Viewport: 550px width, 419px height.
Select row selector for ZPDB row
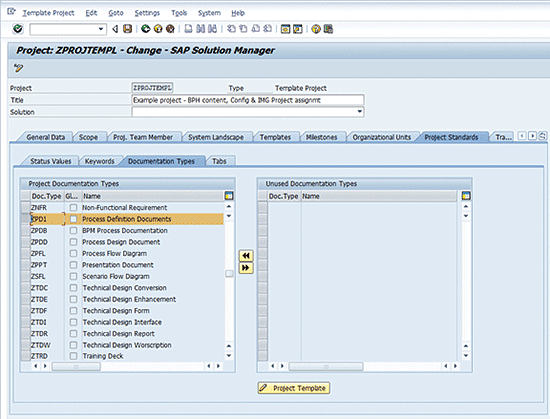[25, 231]
